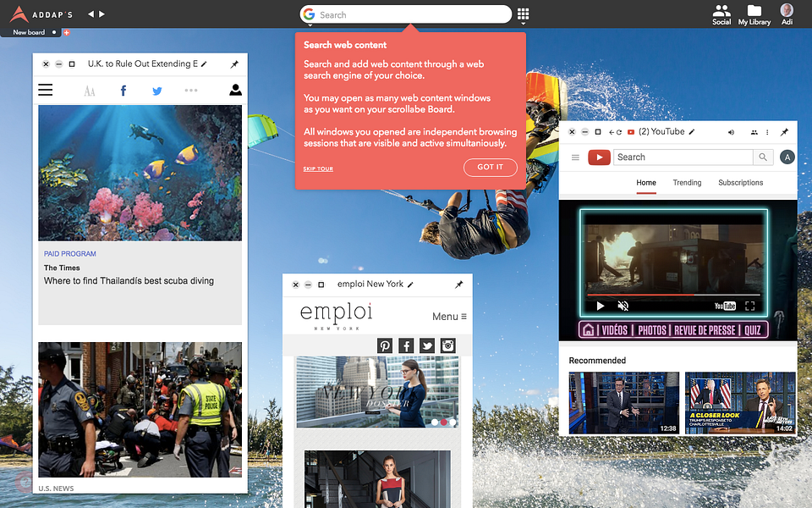
Task: Select the New board tab
Action: pos(29,32)
